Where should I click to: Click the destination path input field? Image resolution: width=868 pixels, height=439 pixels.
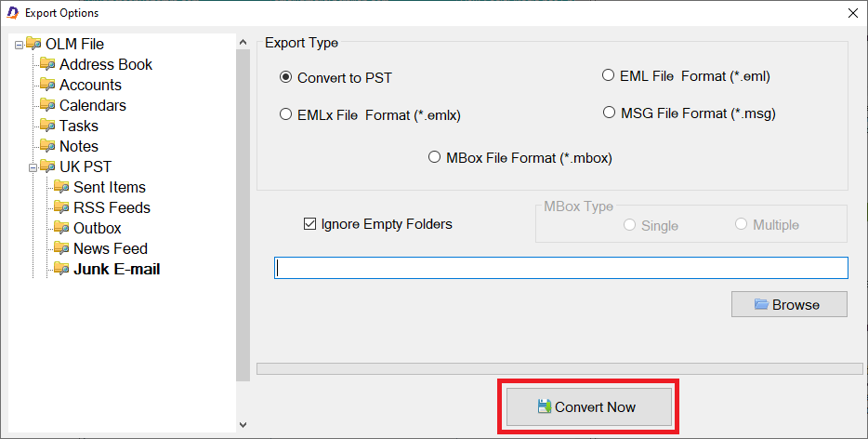[560, 268]
